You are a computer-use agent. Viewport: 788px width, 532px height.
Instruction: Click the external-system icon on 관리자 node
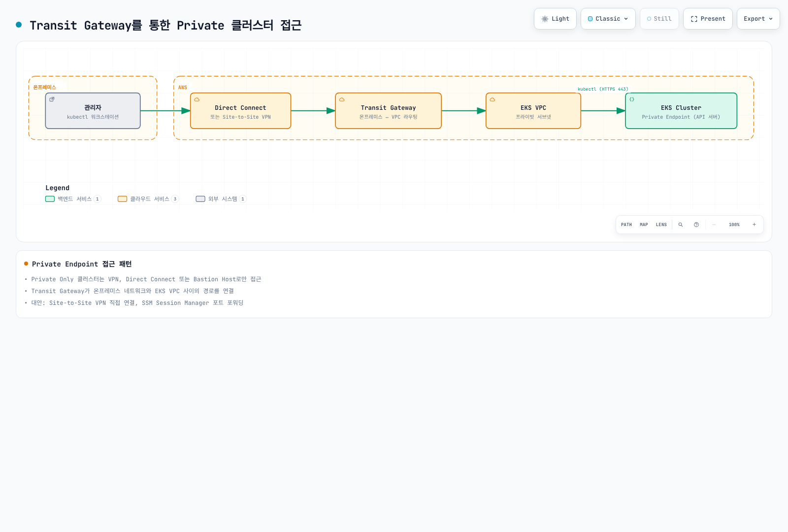(52, 100)
